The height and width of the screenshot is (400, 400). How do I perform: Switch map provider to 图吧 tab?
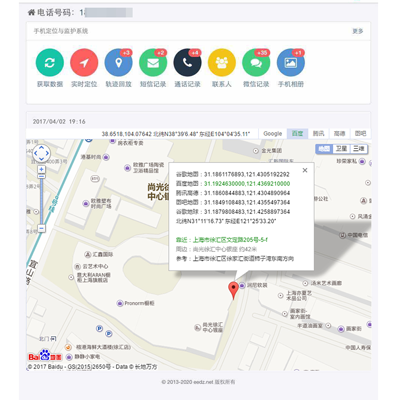pos(360,134)
